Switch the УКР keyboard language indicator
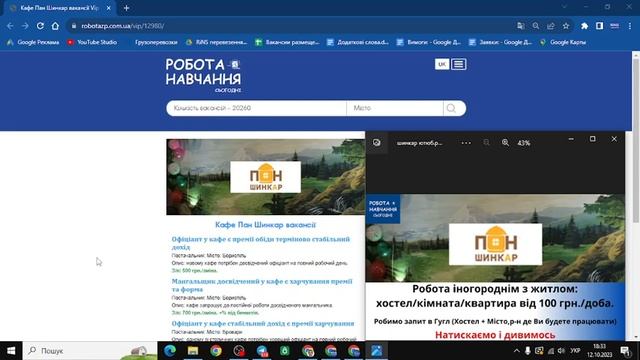Image resolution: width=640 pixels, height=360 pixels. (x=575, y=351)
